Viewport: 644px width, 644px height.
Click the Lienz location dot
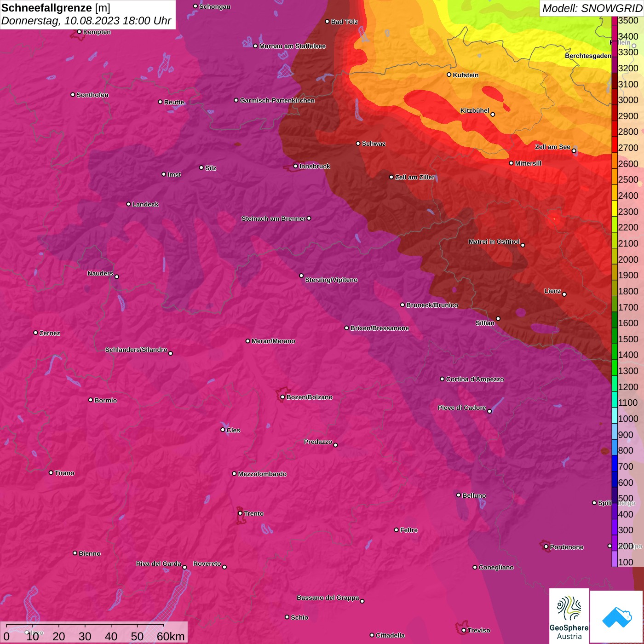point(564,294)
